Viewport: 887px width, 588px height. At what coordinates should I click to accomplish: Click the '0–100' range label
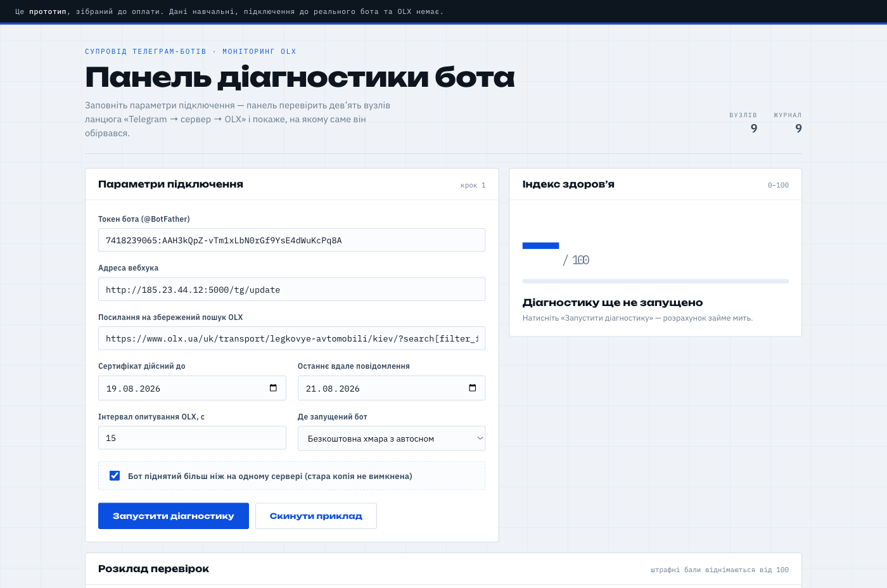778,186
